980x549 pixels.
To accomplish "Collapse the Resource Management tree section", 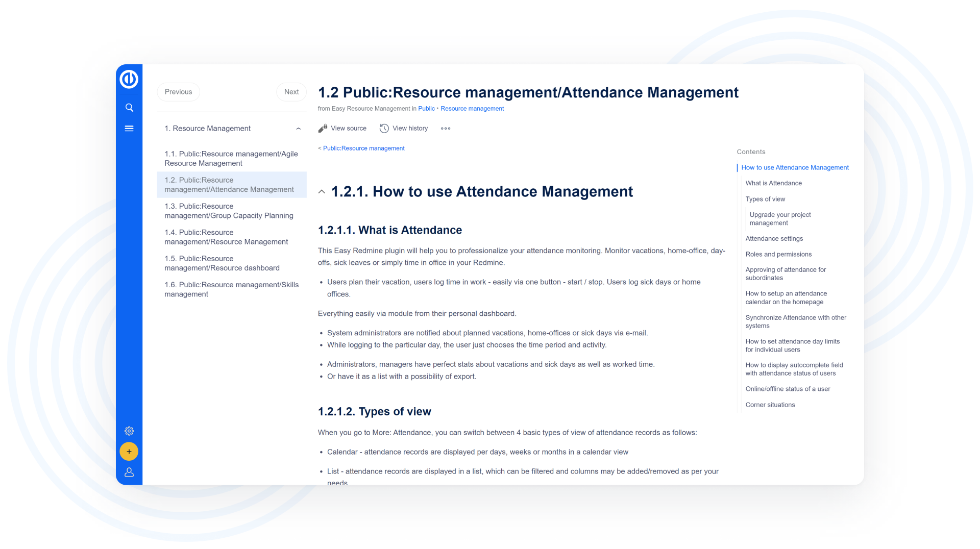I will (299, 129).
